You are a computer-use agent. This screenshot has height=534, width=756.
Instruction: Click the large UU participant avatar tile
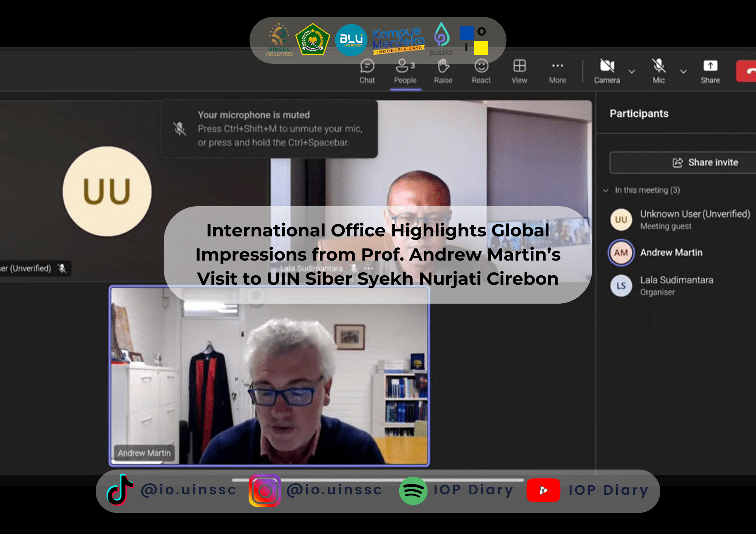pyautogui.click(x=107, y=191)
